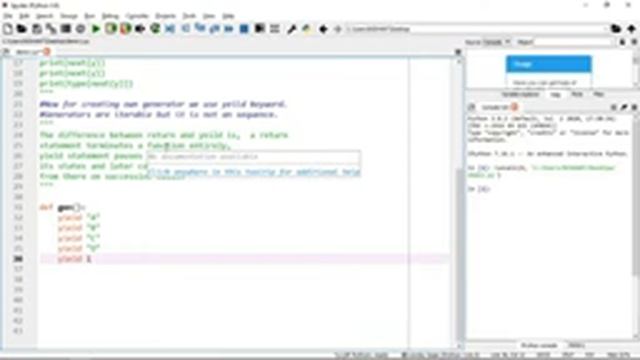Image resolution: width=640 pixels, height=360 pixels.
Task: Click debug step into function icon
Action: [x=200, y=29]
